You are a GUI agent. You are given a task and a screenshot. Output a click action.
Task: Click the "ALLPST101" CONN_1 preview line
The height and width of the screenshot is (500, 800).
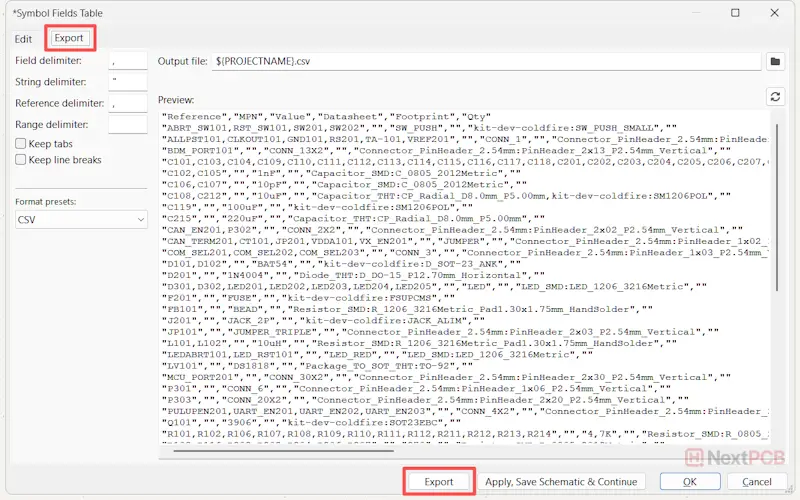coord(465,139)
